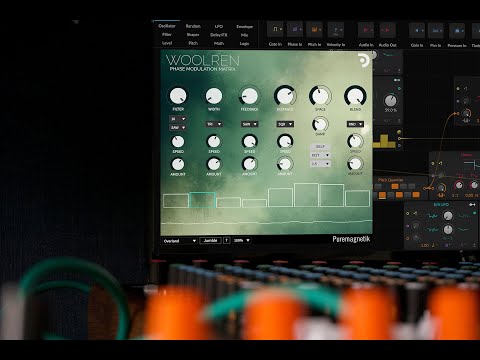Add a Pressure In module

(x=457, y=31)
